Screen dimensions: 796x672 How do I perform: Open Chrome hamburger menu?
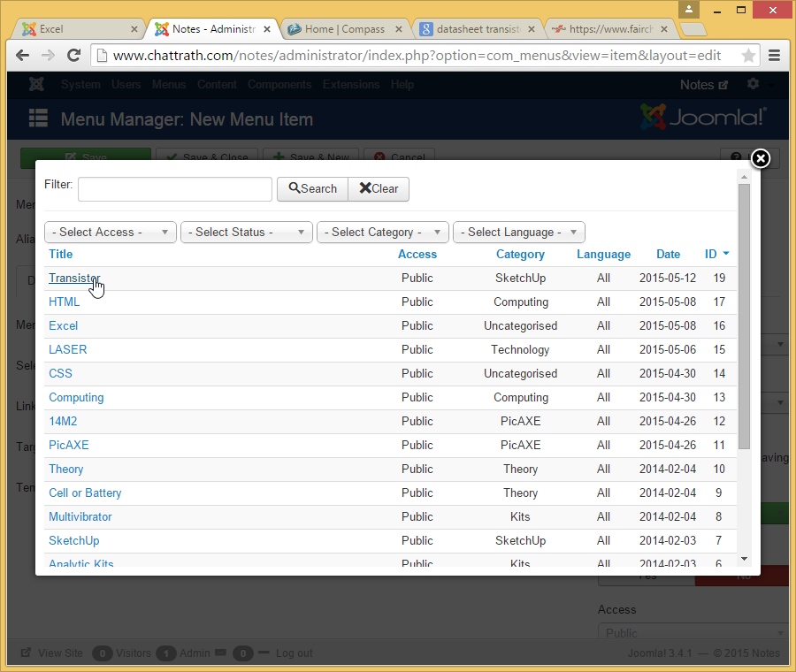(x=775, y=56)
